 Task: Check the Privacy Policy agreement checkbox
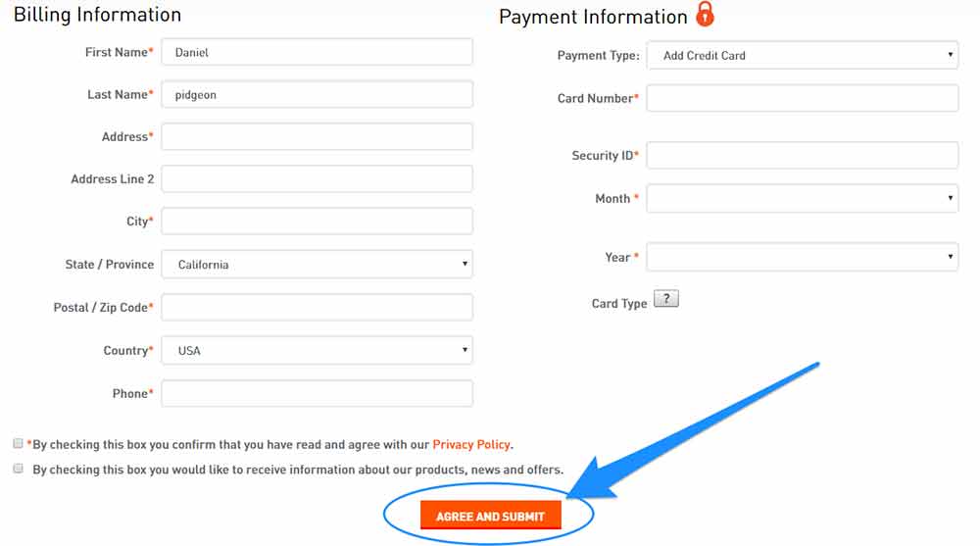tap(18, 443)
